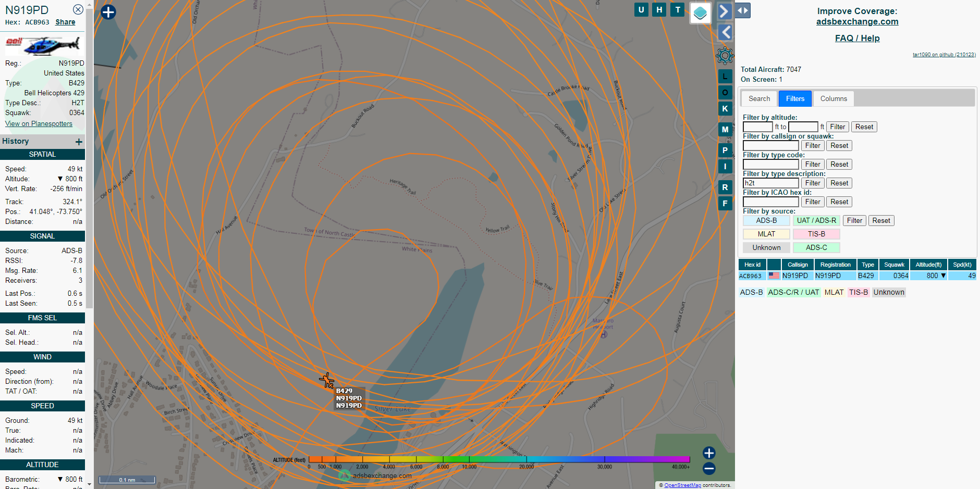
Task: Click the callsign or squawk input field
Action: [x=770, y=145]
